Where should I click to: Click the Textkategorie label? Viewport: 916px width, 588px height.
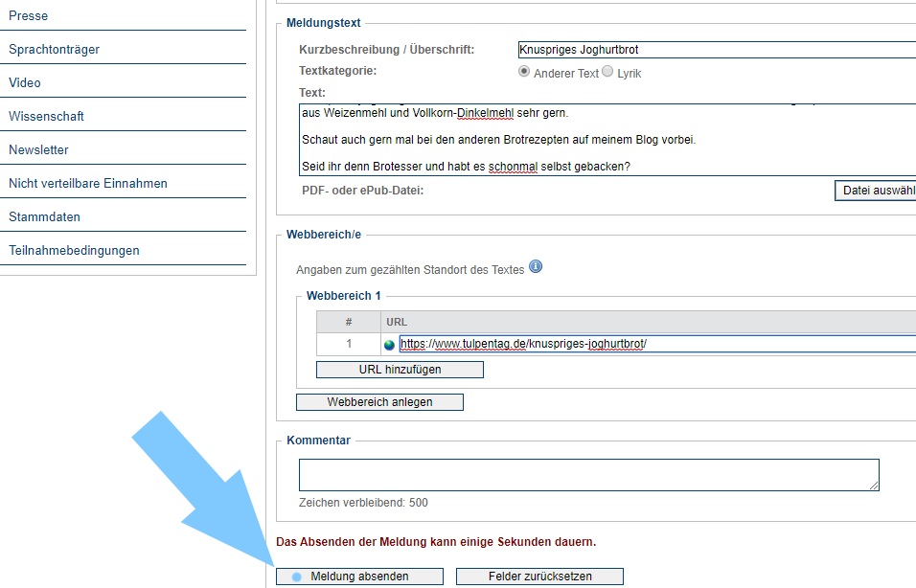click(x=337, y=71)
